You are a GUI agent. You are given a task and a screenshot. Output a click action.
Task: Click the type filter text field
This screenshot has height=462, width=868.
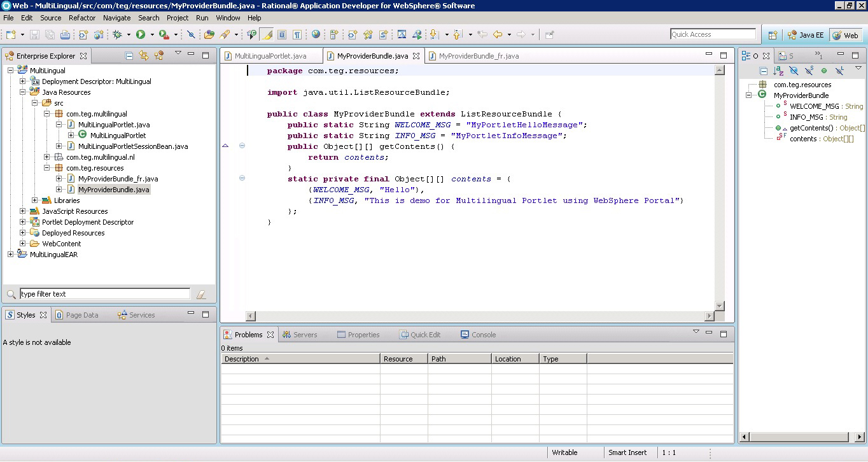[105, 294]
